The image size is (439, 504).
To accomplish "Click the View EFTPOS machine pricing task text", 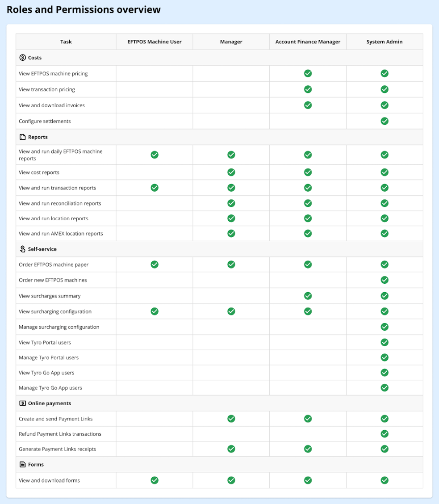I will [53, 74].
